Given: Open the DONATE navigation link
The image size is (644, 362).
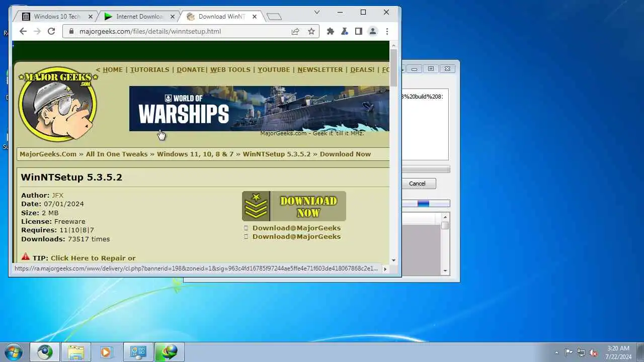Looking at the screenshot, I should click(190, 69).
